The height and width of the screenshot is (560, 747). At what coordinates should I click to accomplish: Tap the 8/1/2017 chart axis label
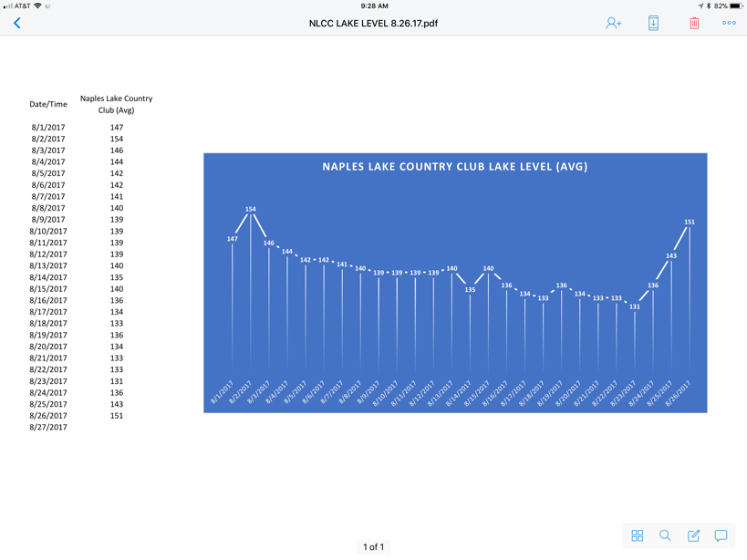tap(222, 392)
